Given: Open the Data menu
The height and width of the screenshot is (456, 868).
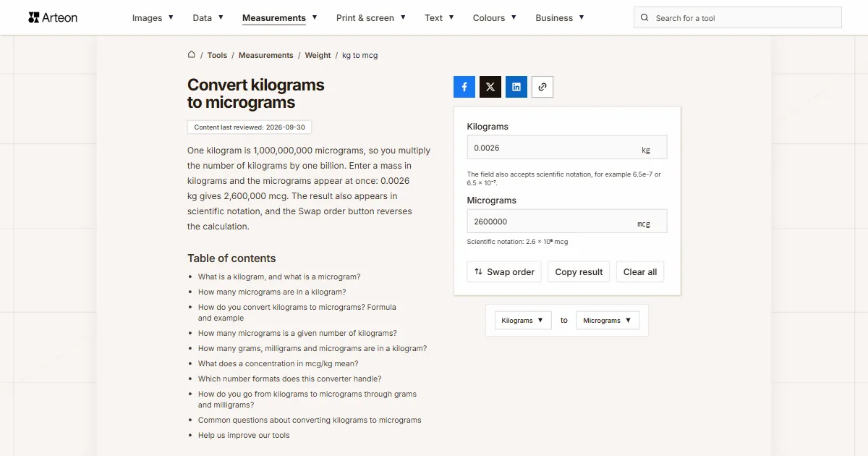Looking at the screenshot, I should [208, 18].
